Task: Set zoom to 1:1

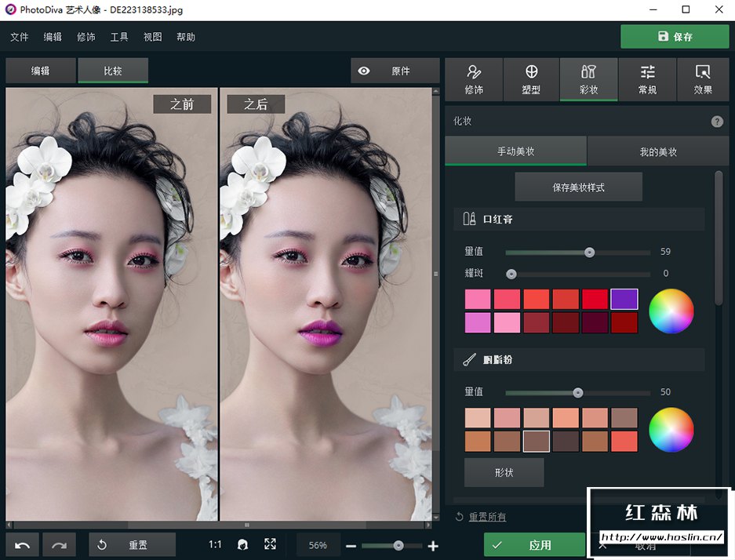Action: (x=215, y=544)
